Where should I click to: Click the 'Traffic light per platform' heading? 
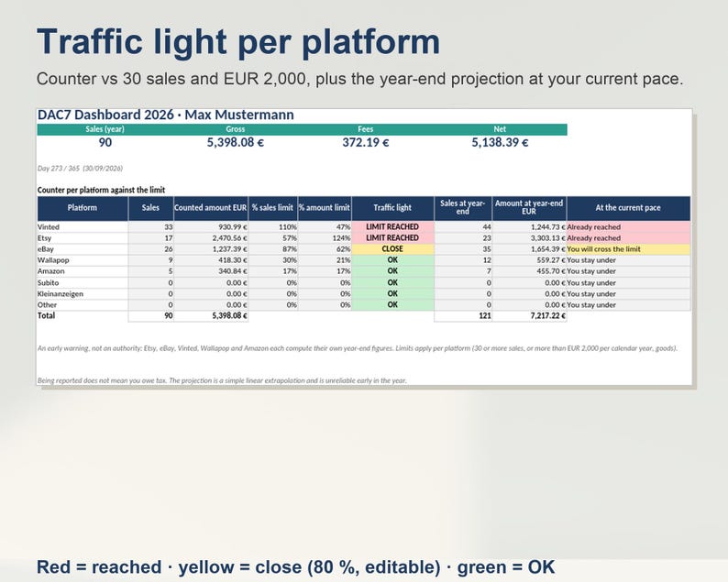pyautogui.click(x=238, y=43)
